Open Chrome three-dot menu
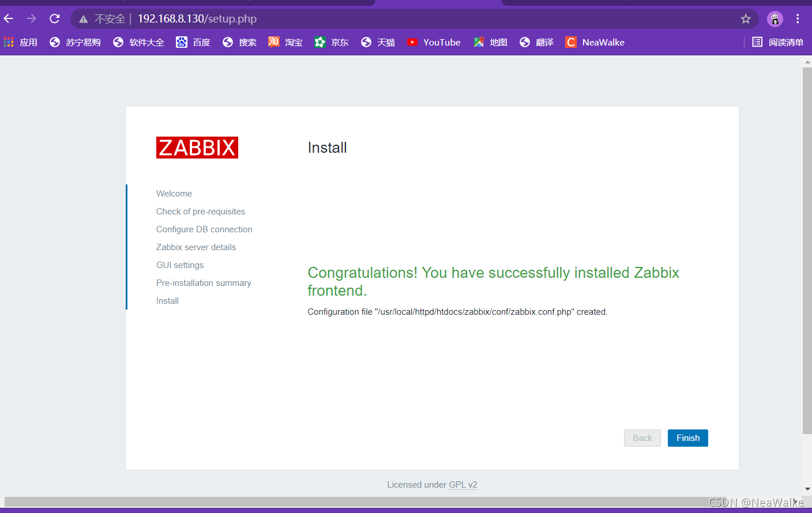Screen dimensions: 812x513 click(798, 19)
